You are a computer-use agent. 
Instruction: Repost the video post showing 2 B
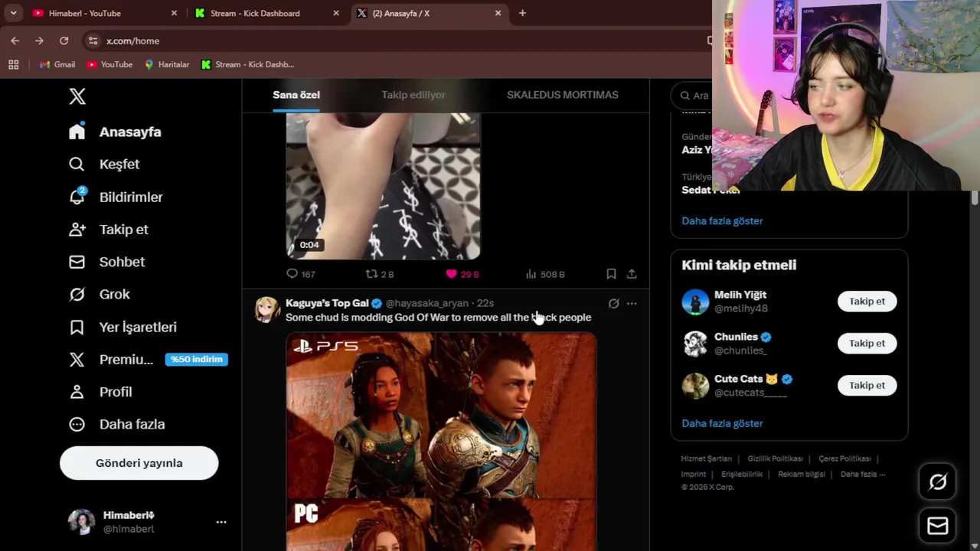pos(379,274)
